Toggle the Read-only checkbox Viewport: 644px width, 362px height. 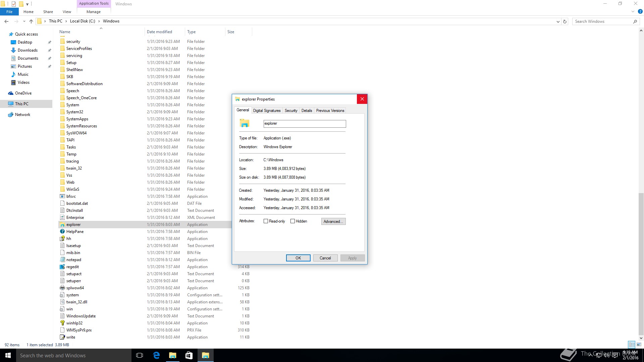point(266,221)
